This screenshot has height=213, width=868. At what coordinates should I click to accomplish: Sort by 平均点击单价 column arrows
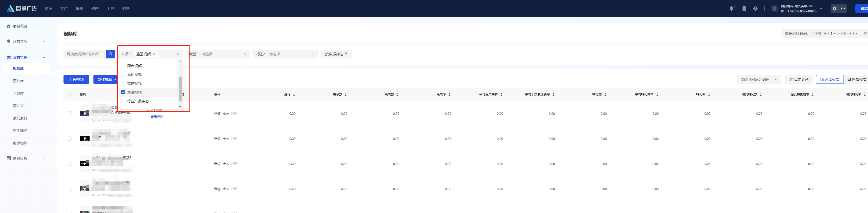tap(501, 95)
